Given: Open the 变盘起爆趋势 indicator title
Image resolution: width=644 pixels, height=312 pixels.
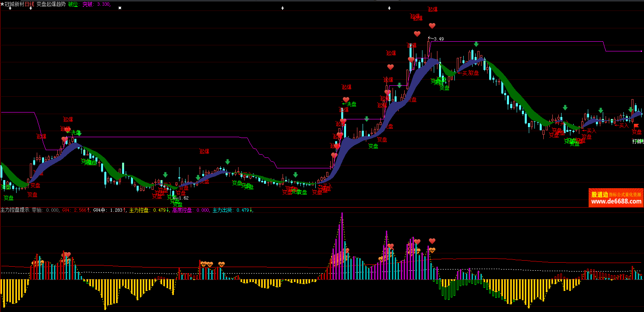Looking at the screenshot, I should pos(51,4).
